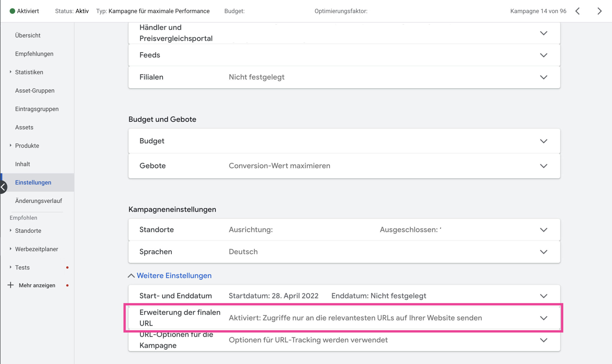Open Empfehlungen in the sidebar

click(34, 54)
